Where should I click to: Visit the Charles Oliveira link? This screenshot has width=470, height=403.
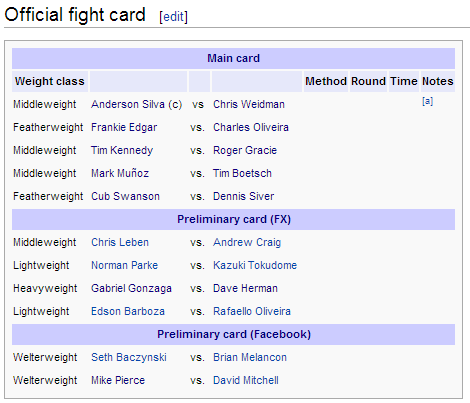(x=251, y=127)
